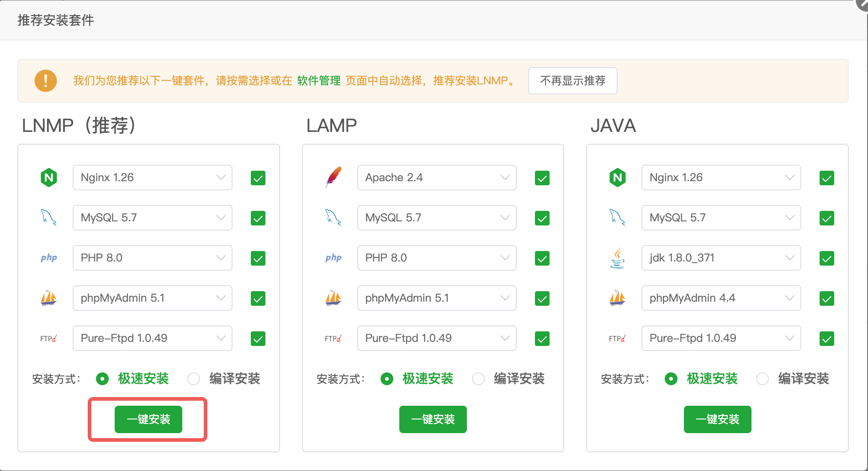This screenshot has height=471, width=868.
Task: Open the 软件管理 link in notice
Action: point(318,81)
